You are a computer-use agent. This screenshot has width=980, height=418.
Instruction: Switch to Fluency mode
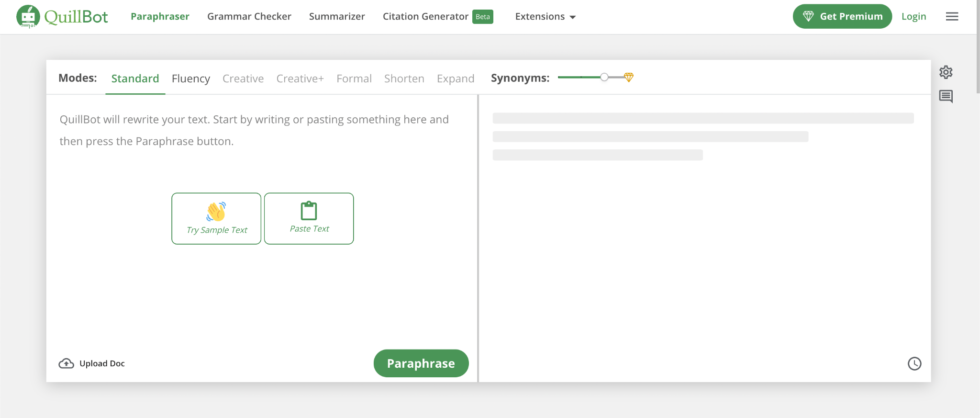click(190, 79)
